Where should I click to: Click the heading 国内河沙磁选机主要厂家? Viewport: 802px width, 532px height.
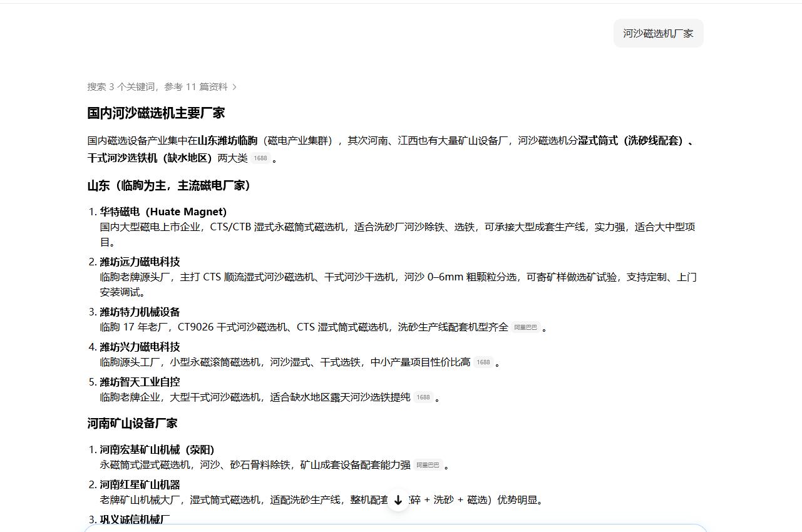click(x=156, y=113)
